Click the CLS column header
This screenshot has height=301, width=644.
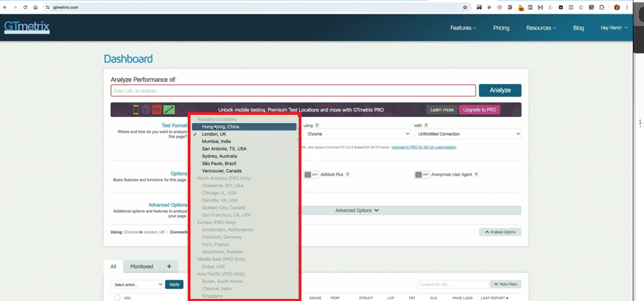pos(433,298)
